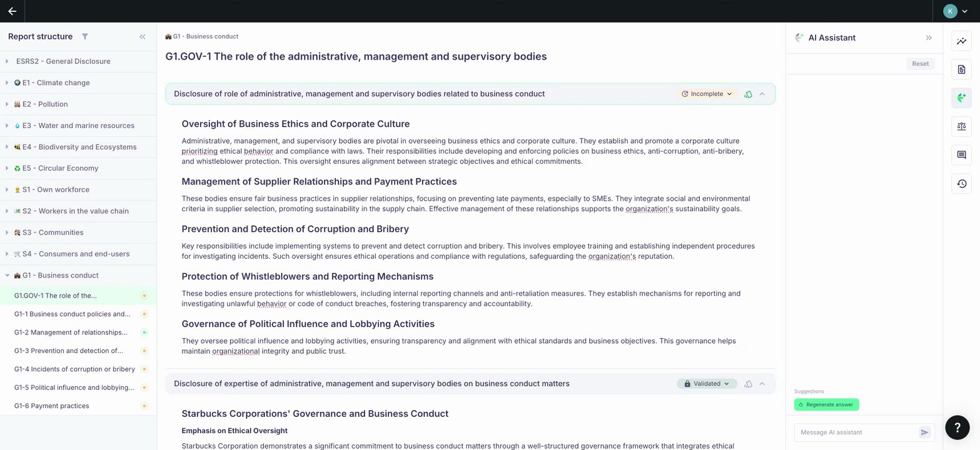Expand E1 - Climate change

[x=7, y=82]
